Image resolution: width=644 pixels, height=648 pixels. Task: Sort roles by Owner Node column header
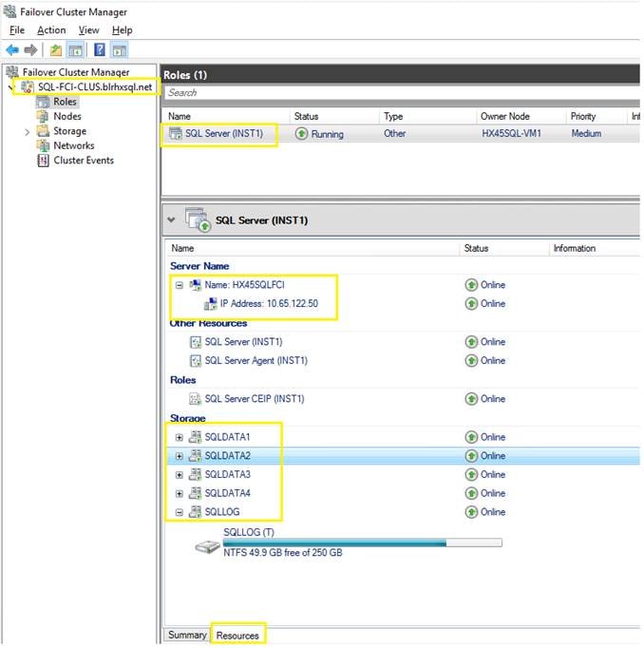coord(521,117)
